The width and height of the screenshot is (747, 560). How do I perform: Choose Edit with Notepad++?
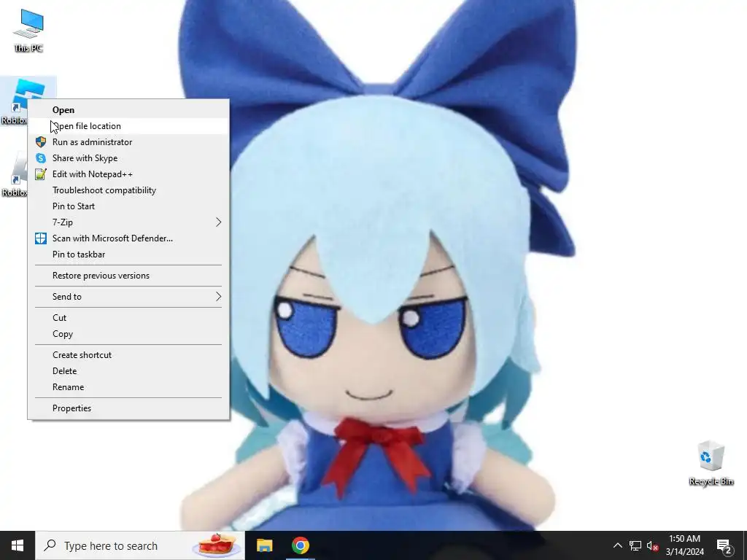[128, 174]
